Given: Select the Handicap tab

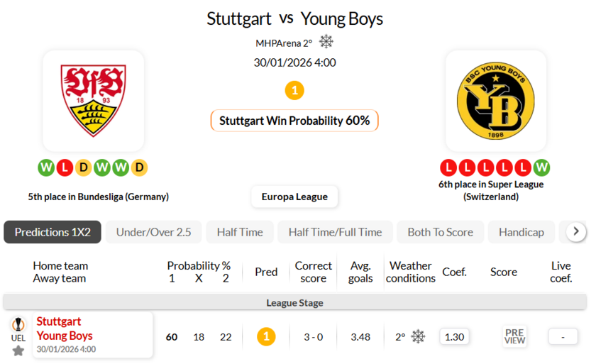Looking at the screenshot, I should [x=521, y=232].
